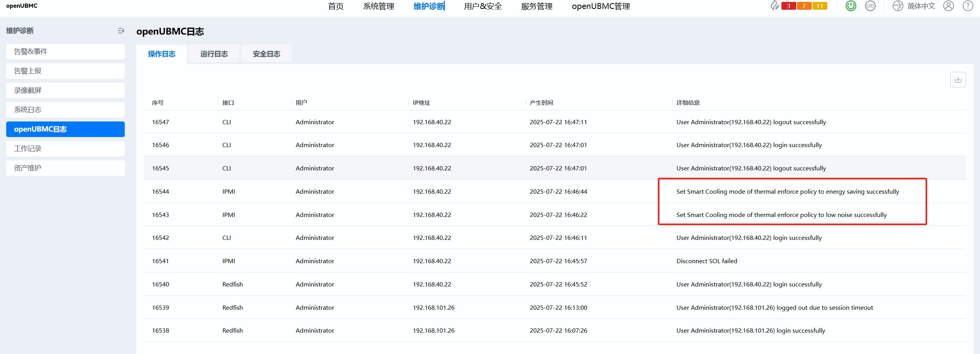Collapse the 维护诊断 sidebar panel
Viewport: 980px width, 354px height.
[121, 31]
